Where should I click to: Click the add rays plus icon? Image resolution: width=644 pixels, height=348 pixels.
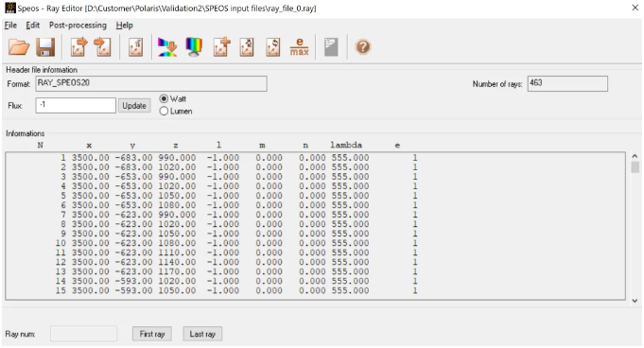point(221,47)
